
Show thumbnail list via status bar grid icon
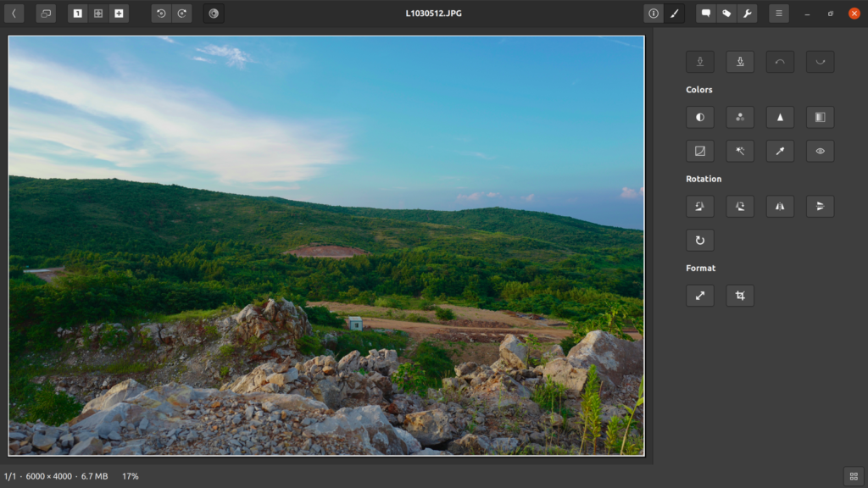coord(854,476)
